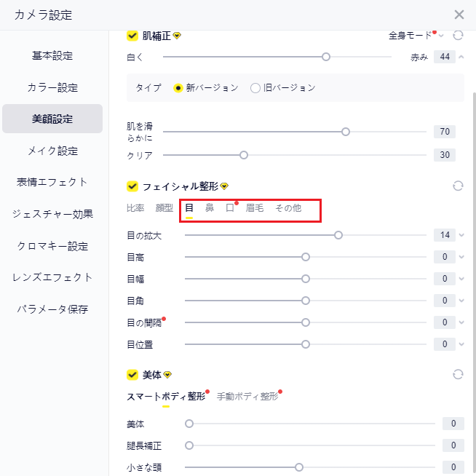The image size is (476, 476).
Task: Reset 肌補正 settings with refresh icon
Action: (458, 35)
